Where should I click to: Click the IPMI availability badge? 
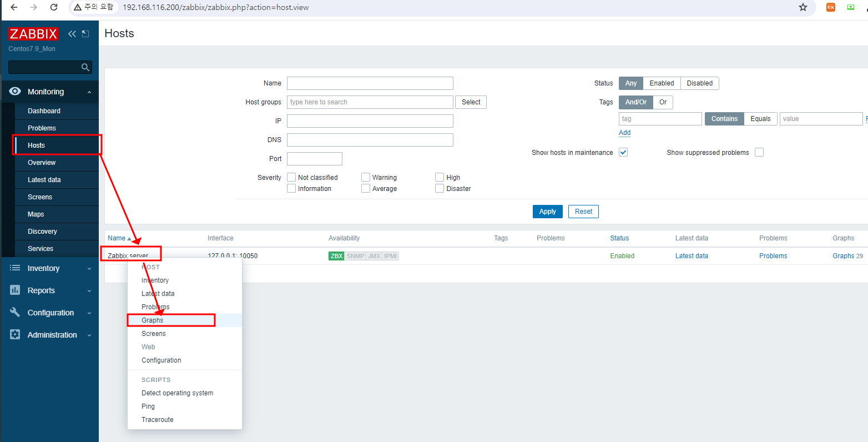point(391,256)
